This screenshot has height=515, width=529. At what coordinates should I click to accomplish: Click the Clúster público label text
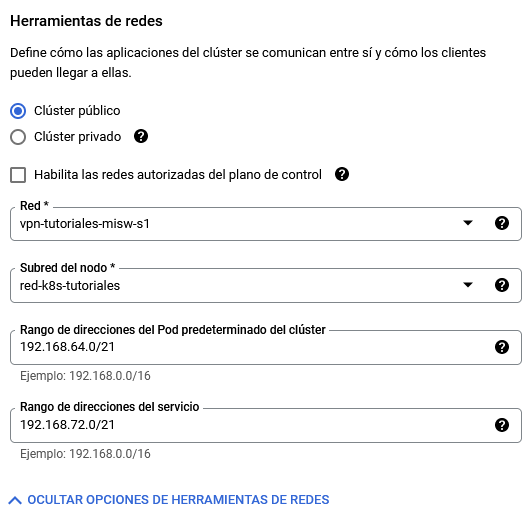[x=77, y=111]
